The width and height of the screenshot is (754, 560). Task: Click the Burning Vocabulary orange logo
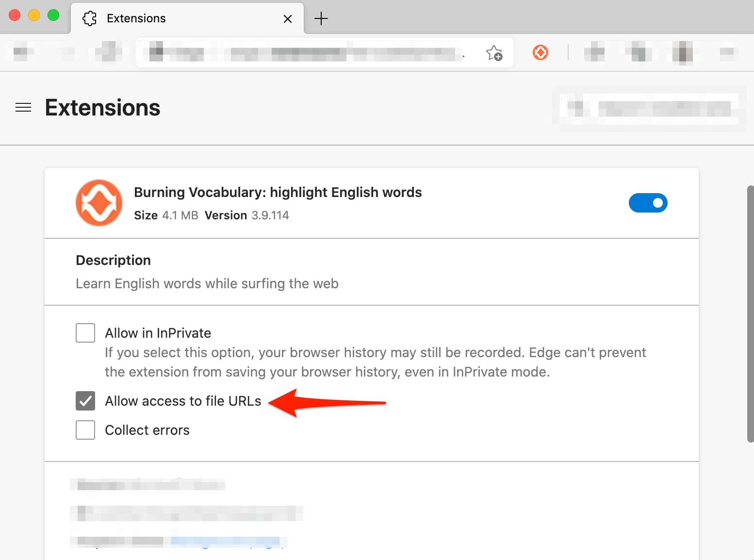(99, 203)
